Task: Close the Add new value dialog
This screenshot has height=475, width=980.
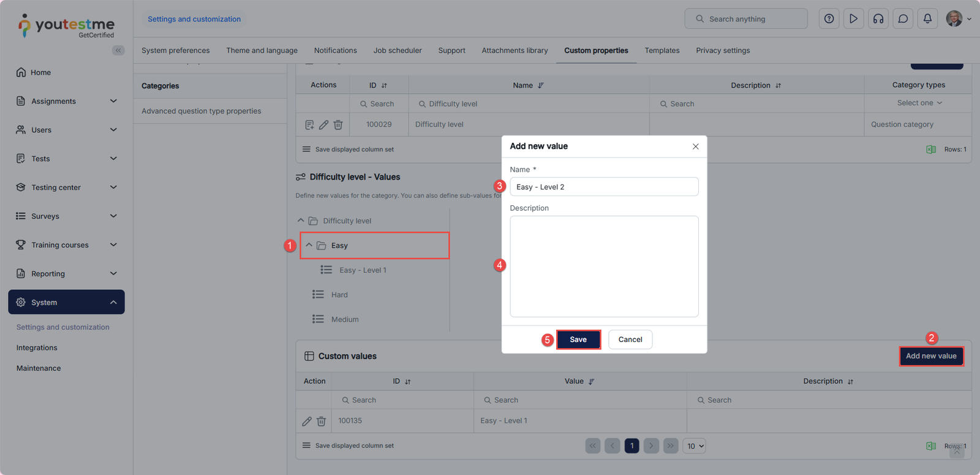Action: (695, 146)
